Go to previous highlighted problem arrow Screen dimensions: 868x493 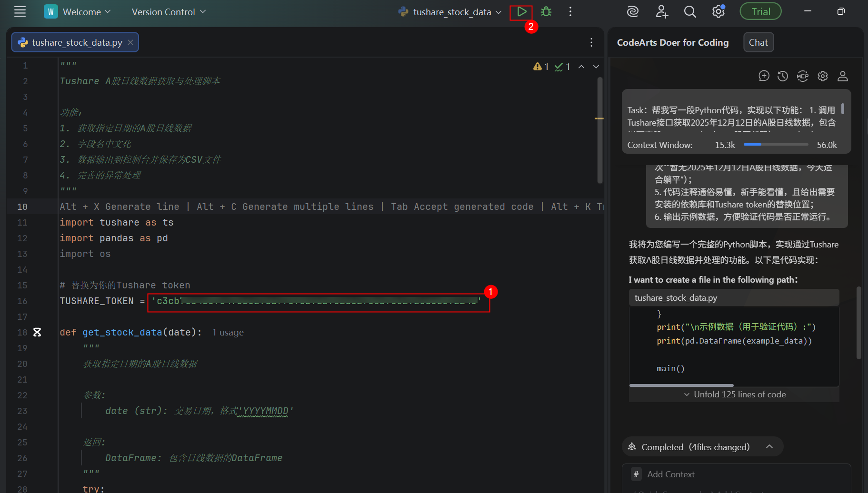point(581,67)
